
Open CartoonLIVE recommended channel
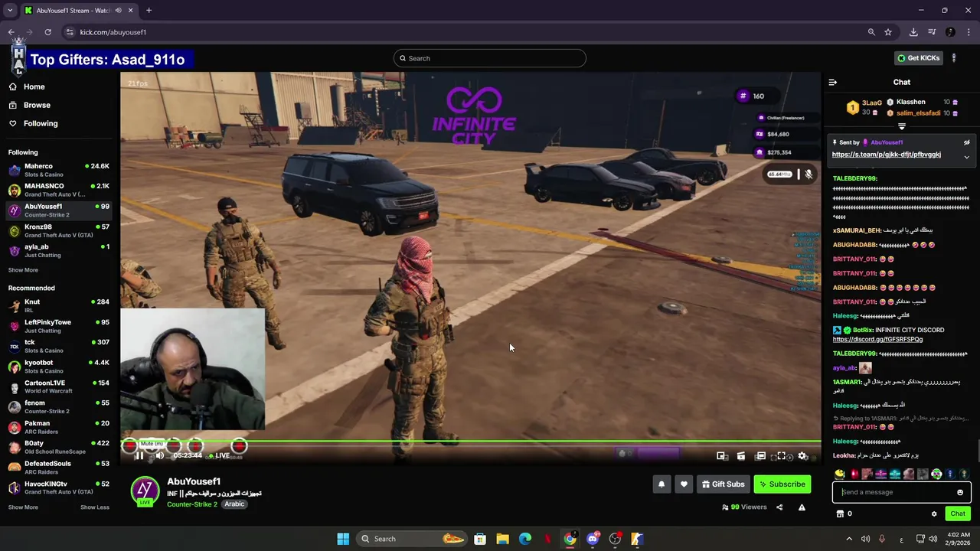[x=59, y=386]
